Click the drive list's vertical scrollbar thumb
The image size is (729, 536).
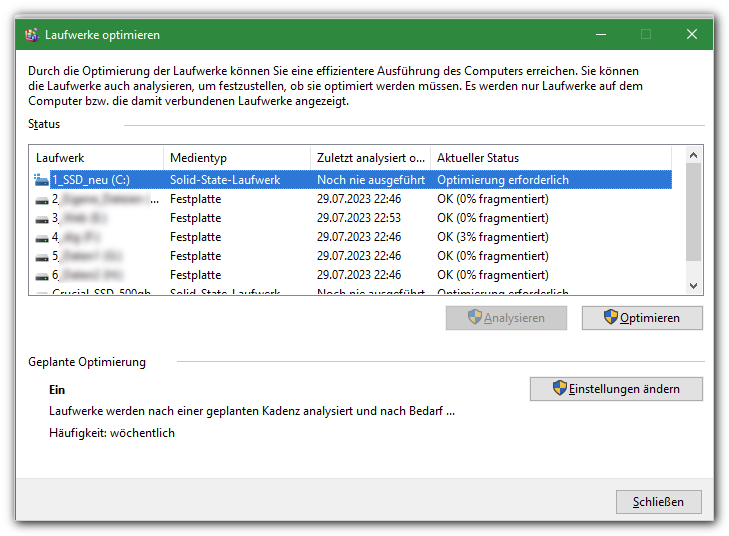point(693,212)
